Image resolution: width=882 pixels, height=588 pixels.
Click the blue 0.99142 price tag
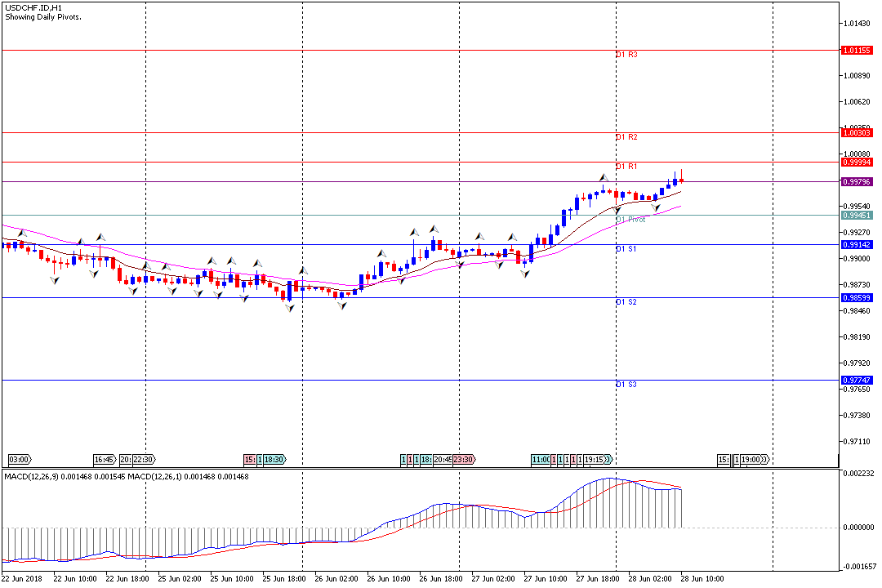857,245
